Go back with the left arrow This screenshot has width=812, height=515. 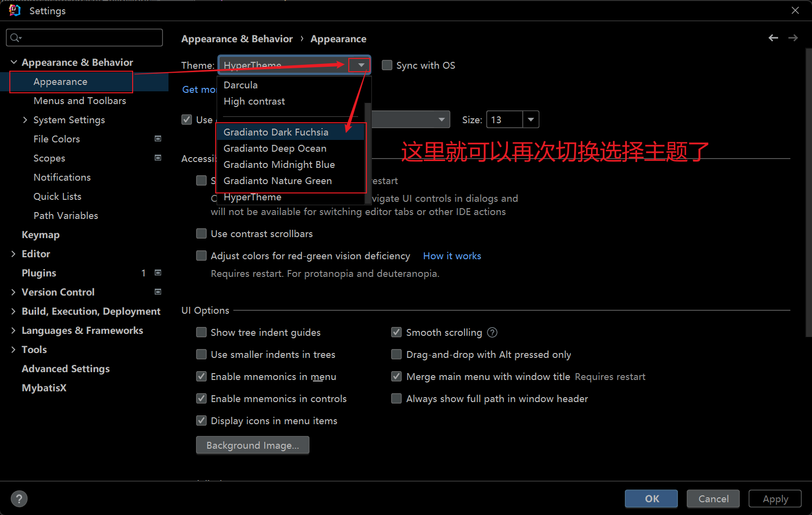point(773,38)
